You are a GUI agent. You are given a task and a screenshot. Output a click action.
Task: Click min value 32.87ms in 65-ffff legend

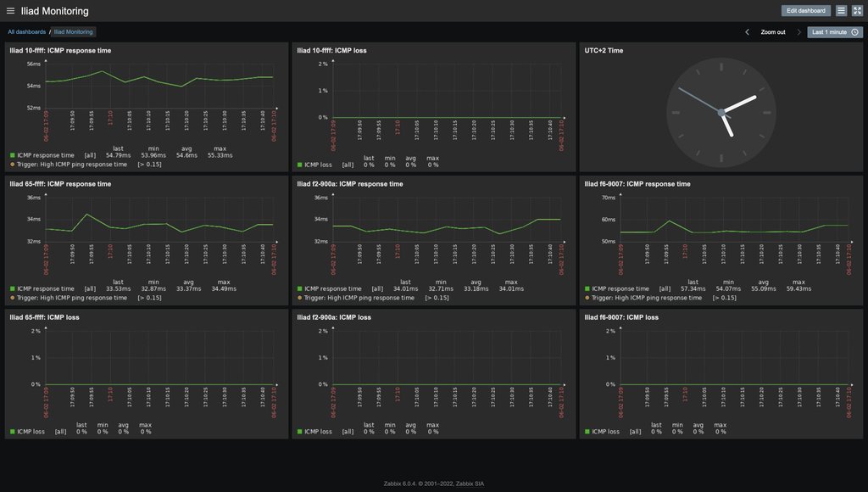tap(153, 289)
